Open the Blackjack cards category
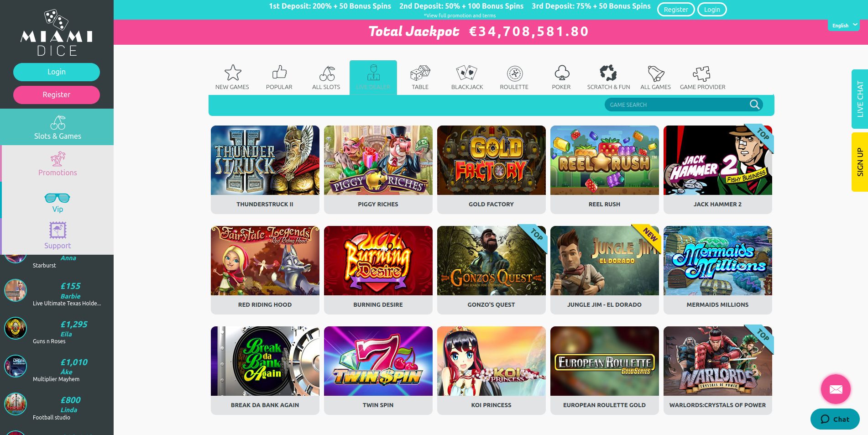 tap(467, 77)
